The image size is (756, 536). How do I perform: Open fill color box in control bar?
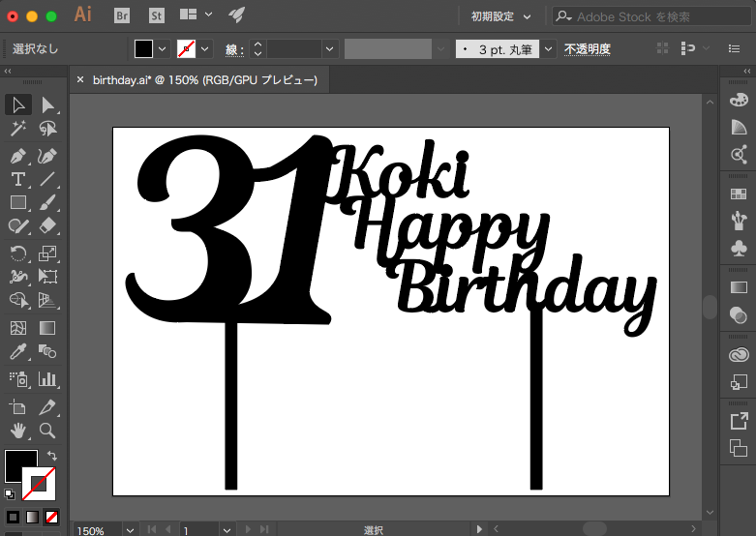[x=143, y=49]
